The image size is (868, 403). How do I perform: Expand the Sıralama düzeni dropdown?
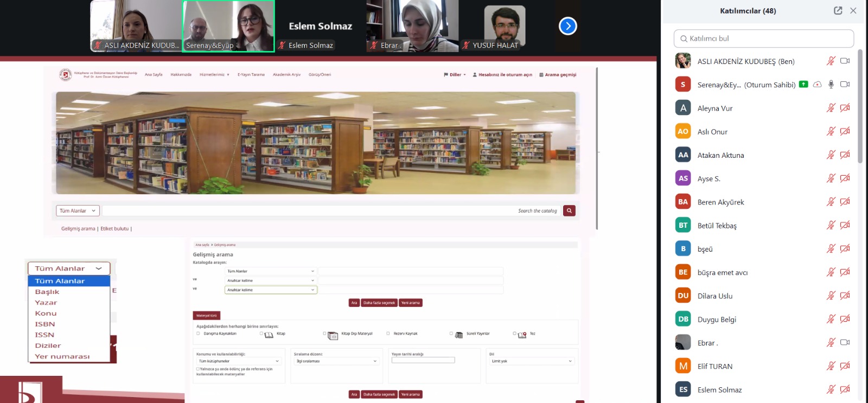click(x=336, y=361)
